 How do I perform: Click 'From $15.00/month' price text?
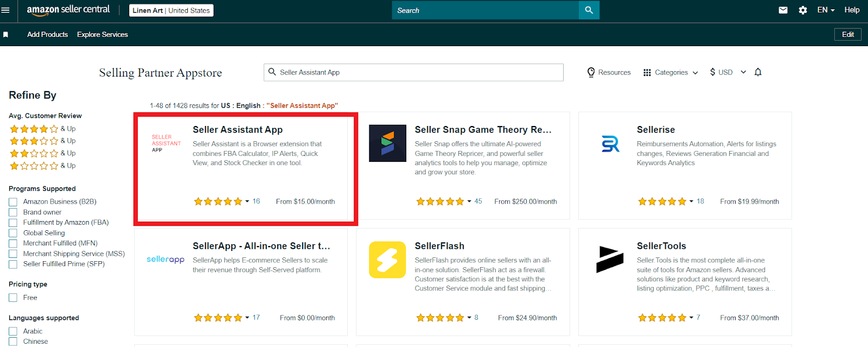tap(305, 201)
